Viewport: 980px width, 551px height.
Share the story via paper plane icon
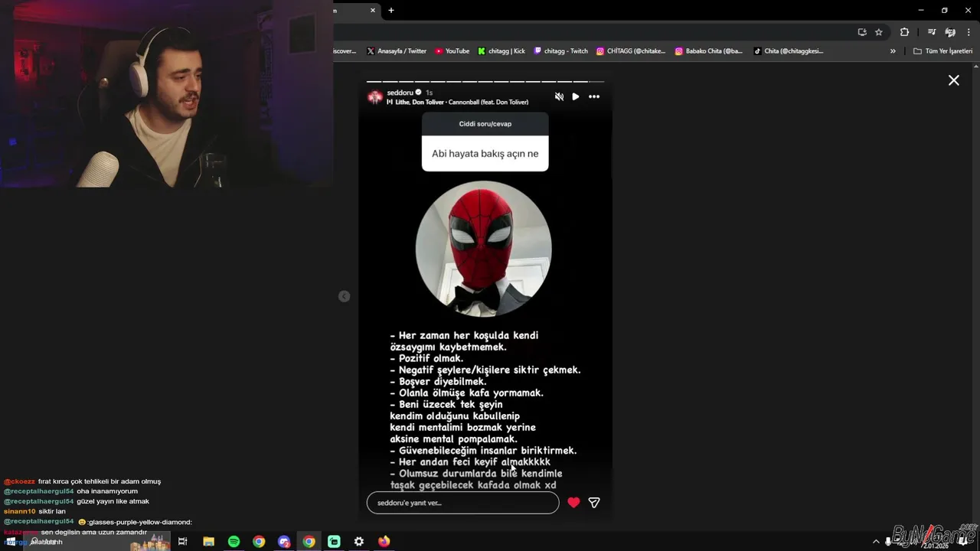point(594,503)
